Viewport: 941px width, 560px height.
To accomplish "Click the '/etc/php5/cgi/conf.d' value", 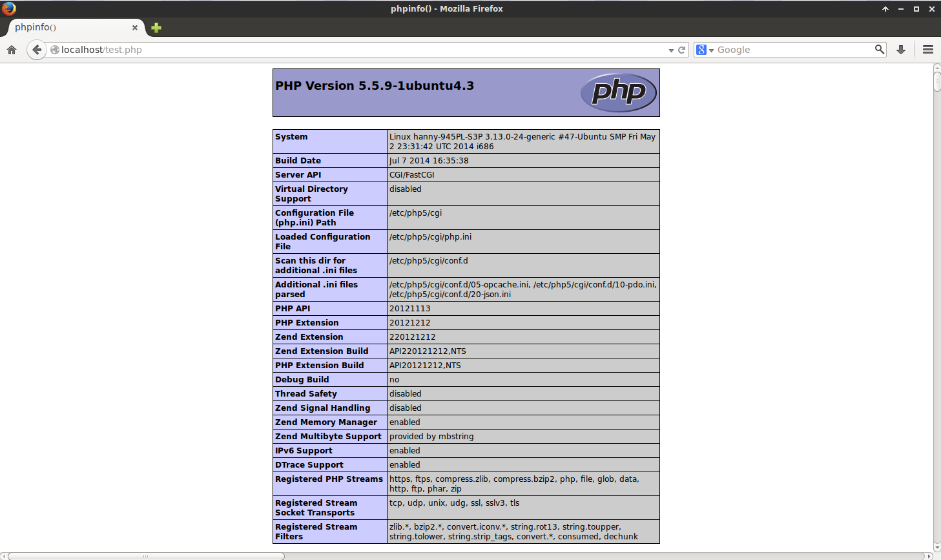I will click(x=429, y=261).
